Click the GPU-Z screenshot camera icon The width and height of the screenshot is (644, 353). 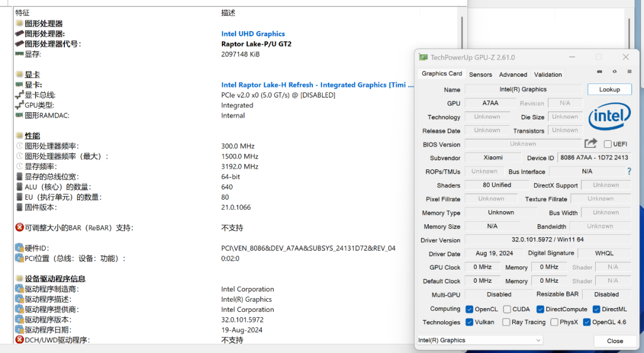pyautogui.click(x=599, y=72)
